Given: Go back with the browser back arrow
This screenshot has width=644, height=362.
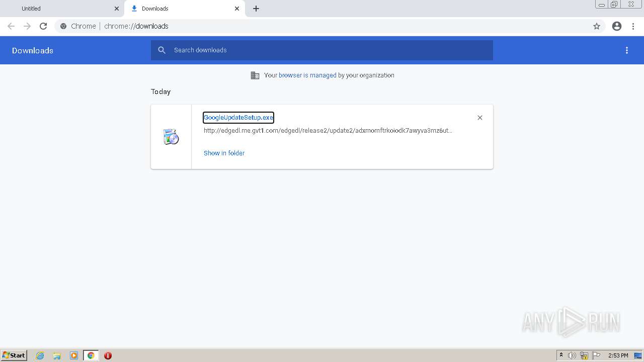Looking at the screenshot, I should click(x=11, y=26).
